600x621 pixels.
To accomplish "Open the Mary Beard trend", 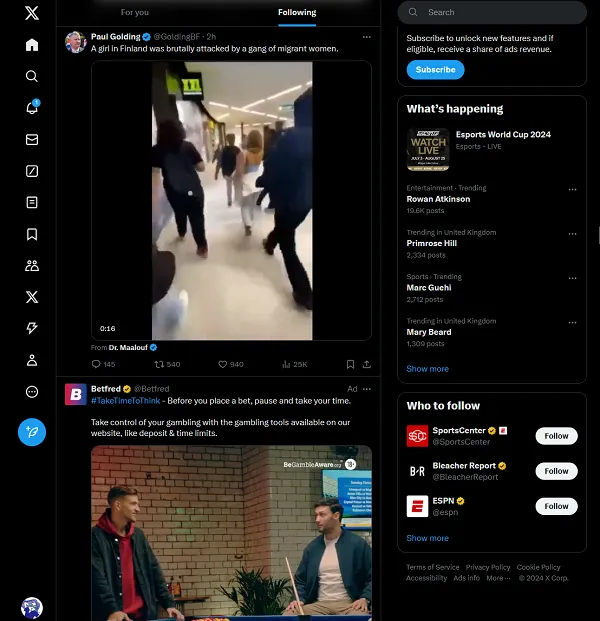I will pyautogui.click(x=492, y=332).
